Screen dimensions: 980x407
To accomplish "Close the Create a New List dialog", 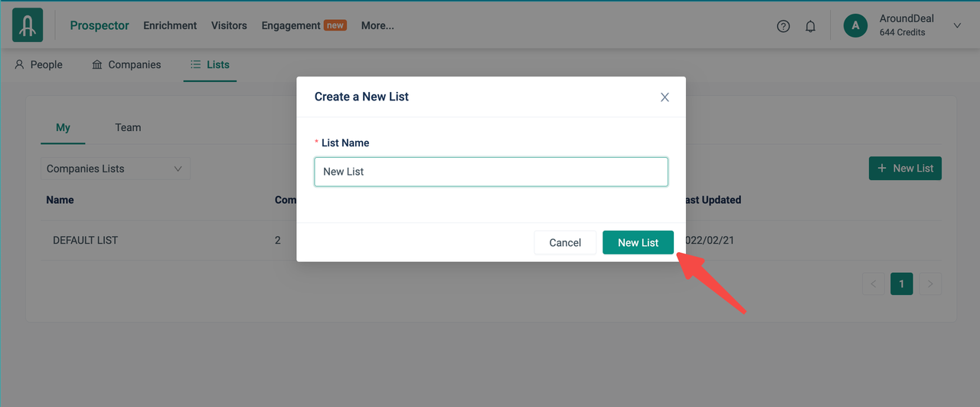I will (x=665, y=97).
